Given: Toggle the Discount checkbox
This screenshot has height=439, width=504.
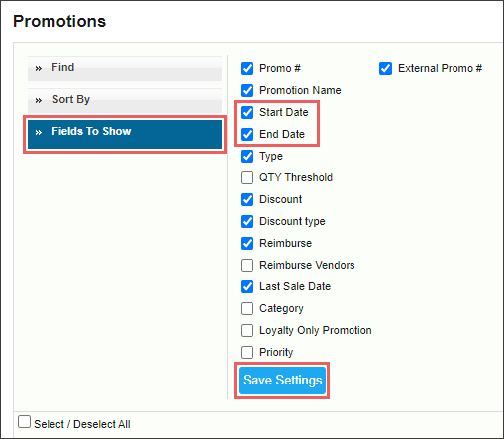Looking at the screenshot, I should pos(247,200).
